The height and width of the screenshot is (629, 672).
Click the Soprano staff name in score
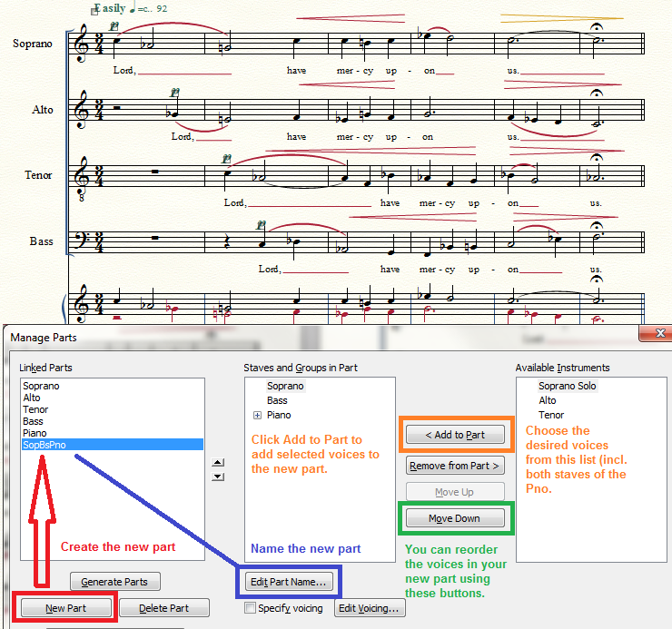coord(33,44)
